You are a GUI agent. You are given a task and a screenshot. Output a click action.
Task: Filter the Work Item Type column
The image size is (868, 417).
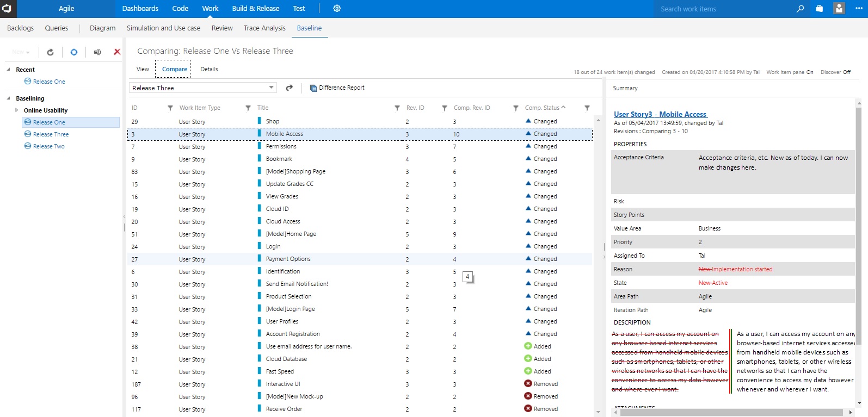point(248,108)
